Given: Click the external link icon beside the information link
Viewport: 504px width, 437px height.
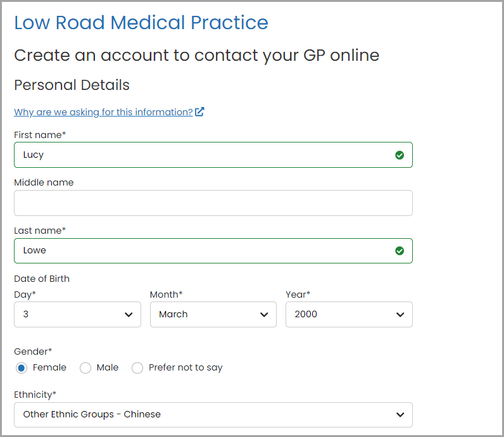Looking at the screenshot, I should pyautogui.click(x=199, y=111).
